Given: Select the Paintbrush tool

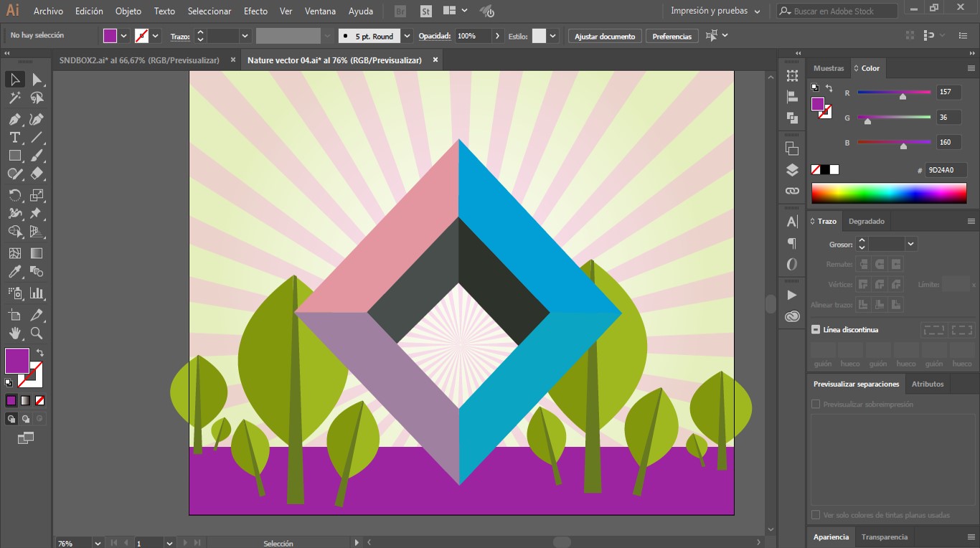Looking at the screenshot, I should [x=37, y=156].
